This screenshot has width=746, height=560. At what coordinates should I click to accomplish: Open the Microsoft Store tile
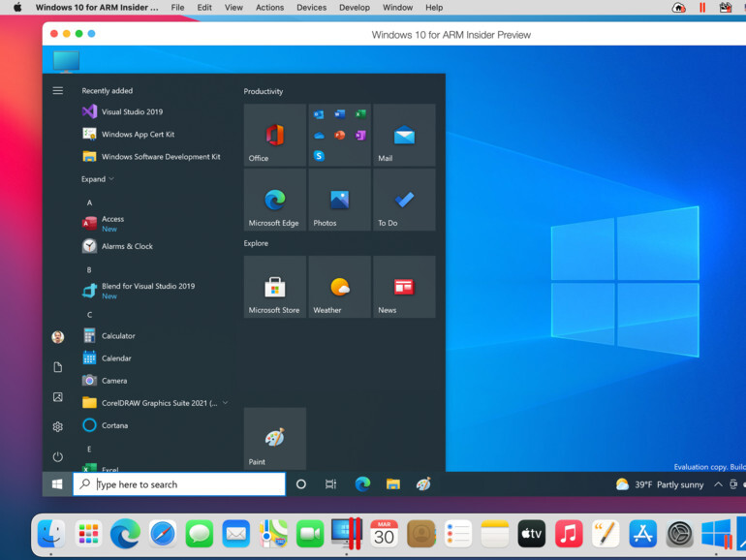(274, 287)
